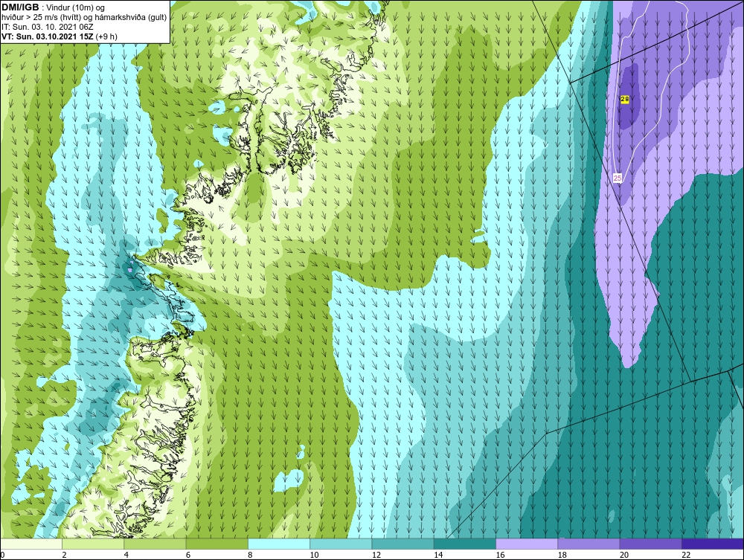Screen dimensions: 744x560
Task: Click the 16–18 m/s lavender legend swatch
Action: (527, 544)
